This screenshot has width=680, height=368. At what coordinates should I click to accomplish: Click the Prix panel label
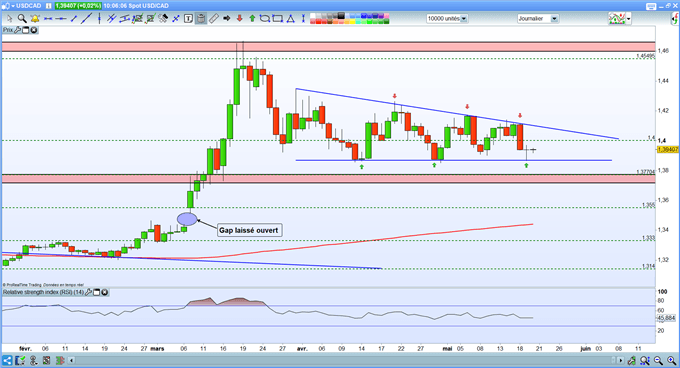click(x=8, y=30)
